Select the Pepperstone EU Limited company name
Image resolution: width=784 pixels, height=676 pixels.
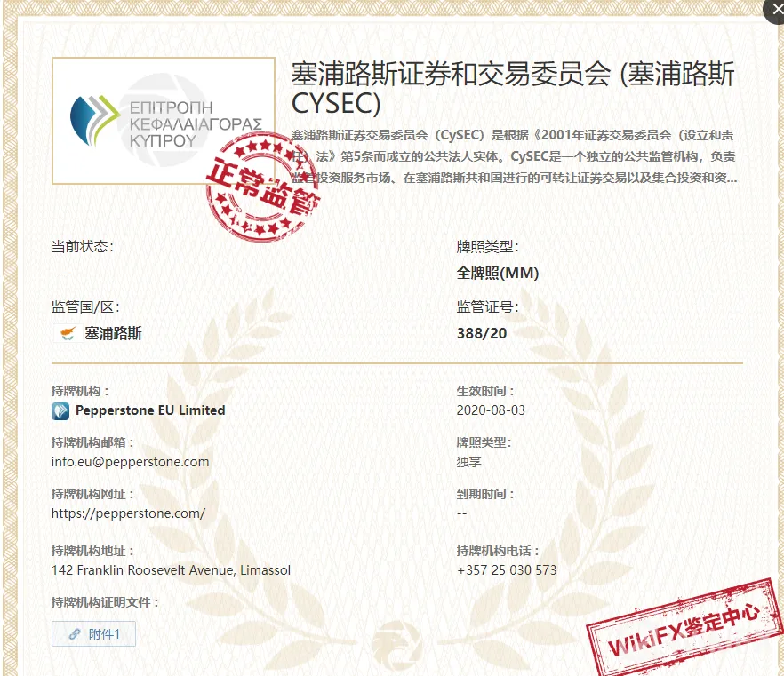[x=150, y=410]
